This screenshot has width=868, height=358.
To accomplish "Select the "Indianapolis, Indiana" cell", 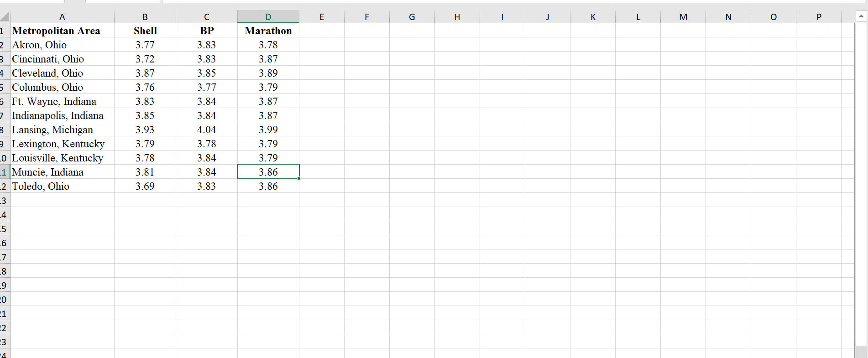I will point(62,115).
